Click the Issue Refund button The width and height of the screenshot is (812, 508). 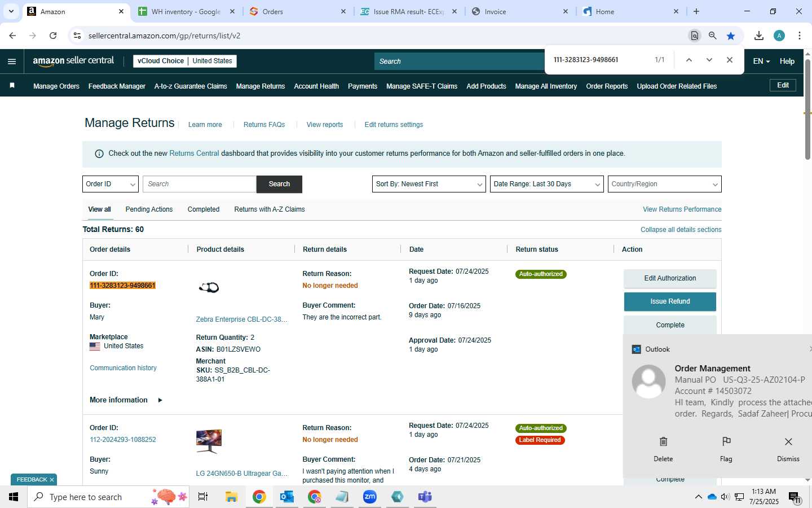coord(670,301)
